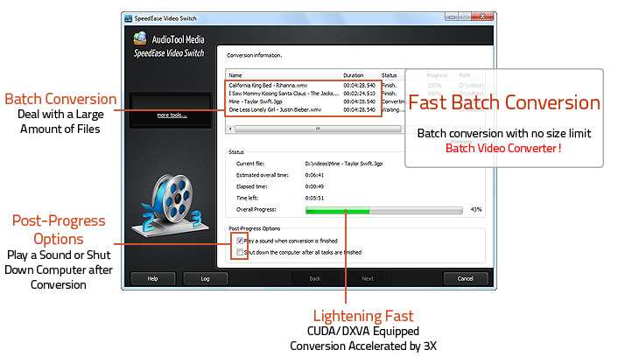The width and height of the screenshot is (618, 364).
Task: Cancel the conversion with the Cancel button
Action: click(x=466, y=278)
